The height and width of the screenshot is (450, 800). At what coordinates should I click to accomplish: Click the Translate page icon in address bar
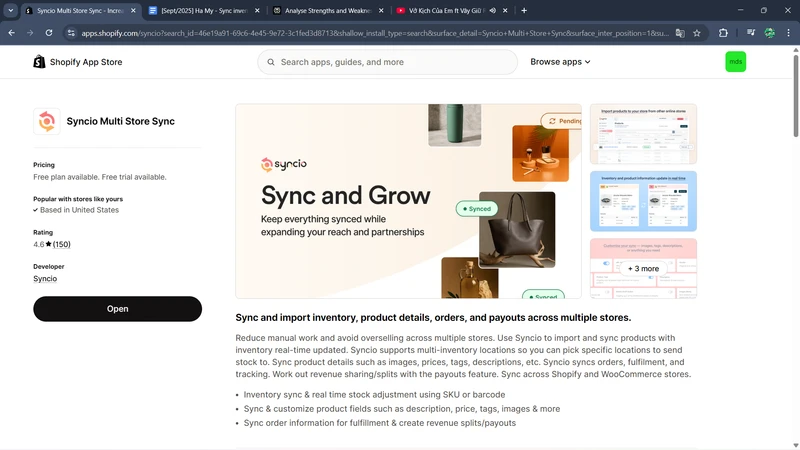(x=680, y=33)
